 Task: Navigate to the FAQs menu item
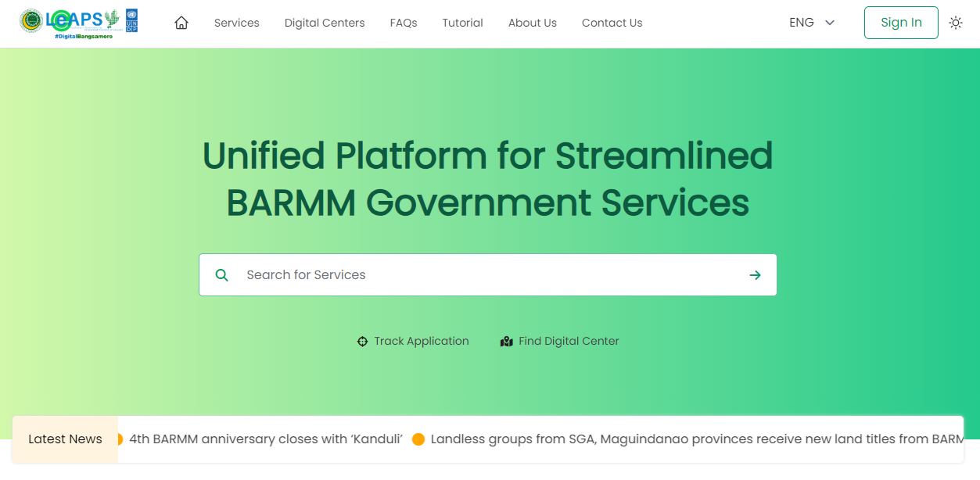(404, 23)
